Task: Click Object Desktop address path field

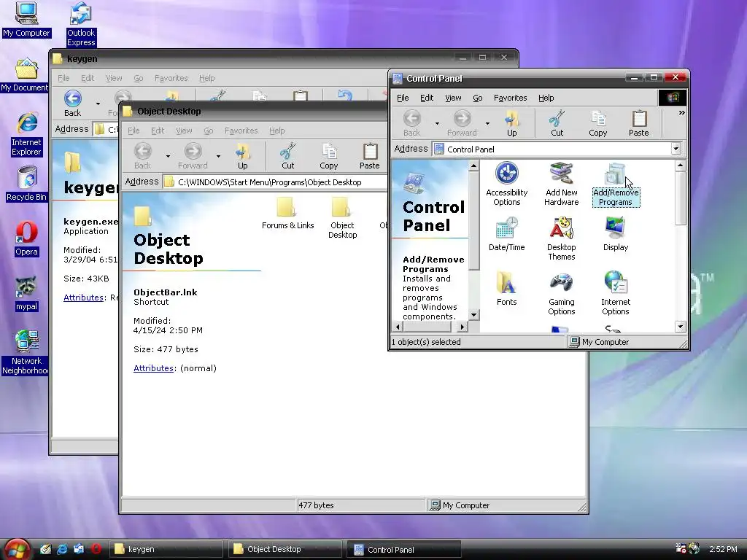Action: coord(275,182)
